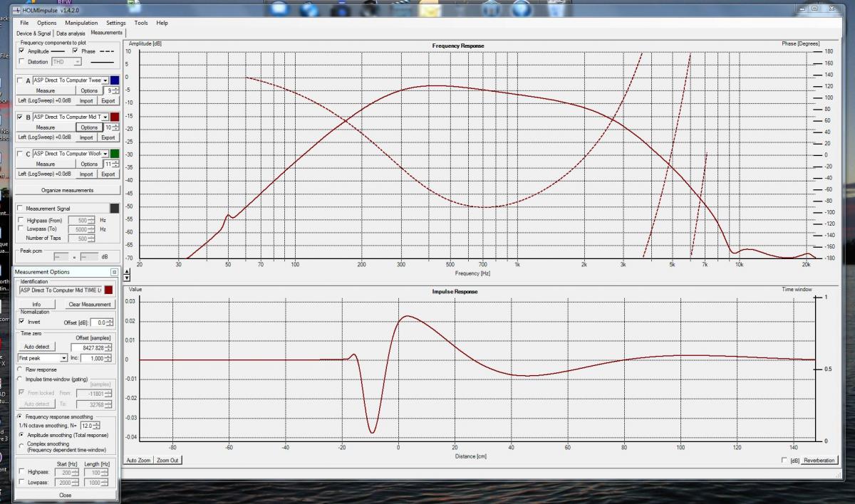
Task: Click octave smoothing N field showing 12.0
Action: (91, 425)
